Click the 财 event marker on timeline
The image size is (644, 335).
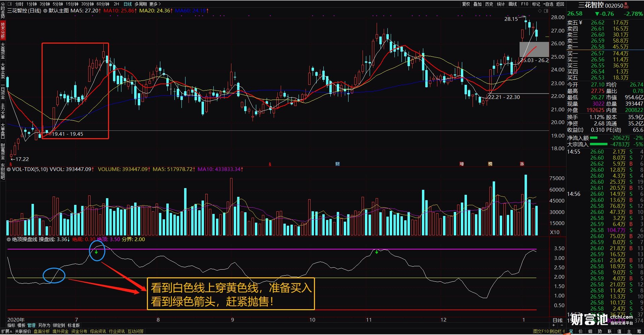[x=337, y=164]
